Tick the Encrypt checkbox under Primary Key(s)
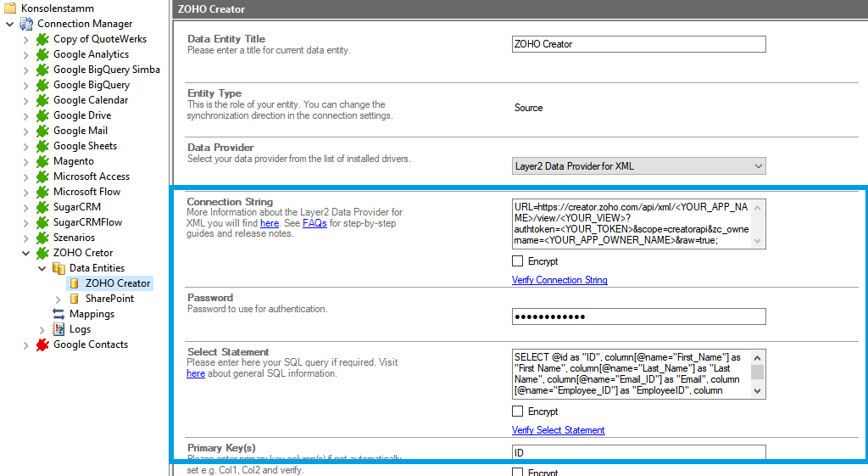Screen dimensions: 868x476 (x=518, y=472)
